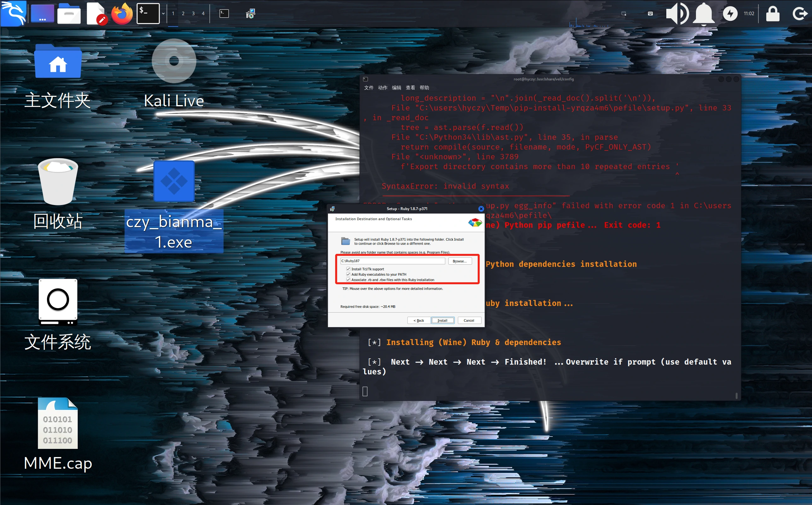Open the terminal 文件 menu
This screenshot has width=812, height=505.
369,88
